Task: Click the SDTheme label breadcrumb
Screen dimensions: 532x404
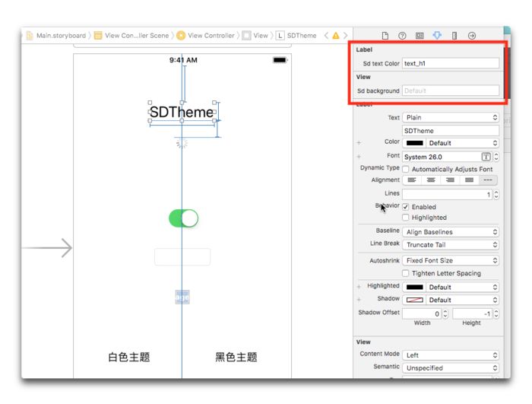Action: tap(296, 35)
